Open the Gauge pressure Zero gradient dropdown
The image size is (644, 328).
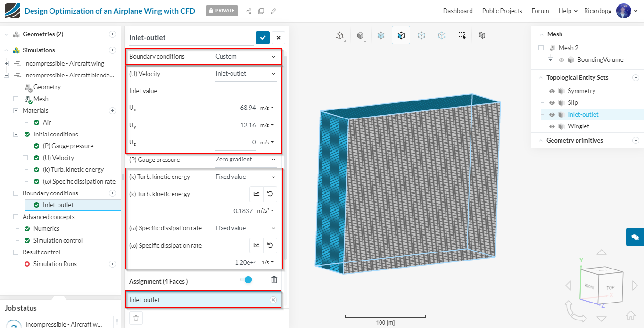pos(246,160)
